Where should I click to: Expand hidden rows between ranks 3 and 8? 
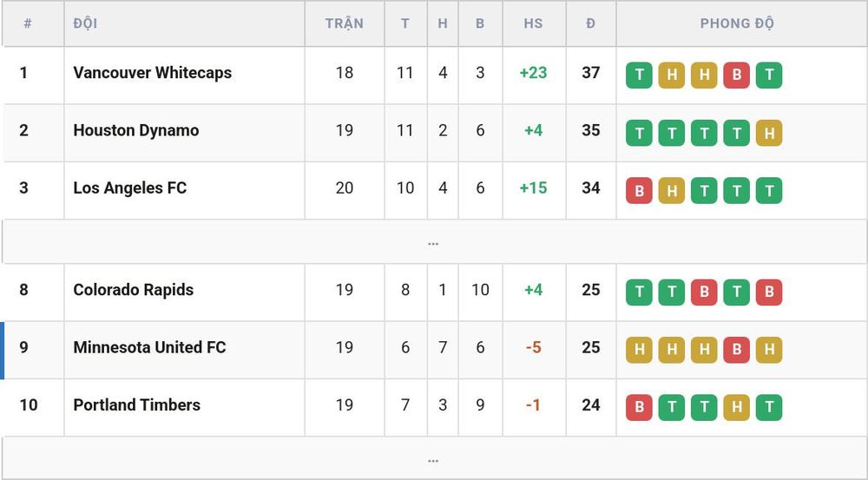tap(433, 242)
